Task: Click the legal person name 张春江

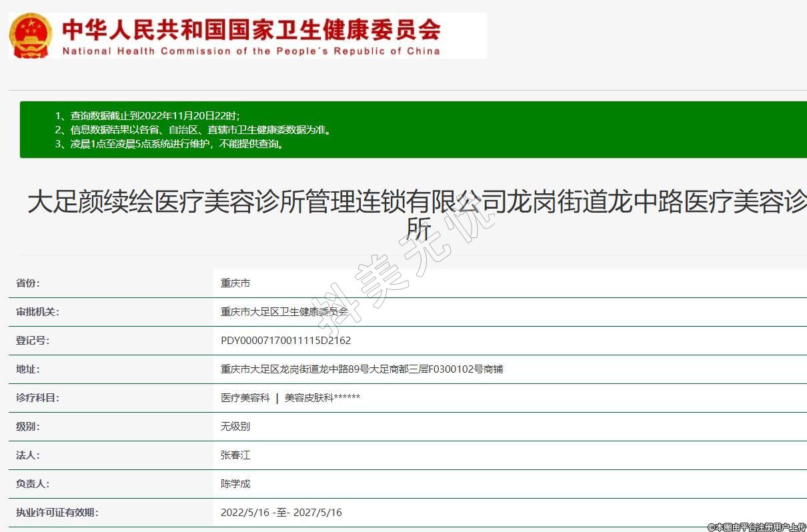Action: [235, 455]
